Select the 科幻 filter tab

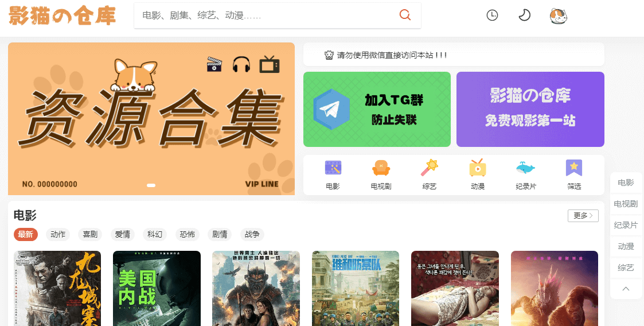[x=155, y=234]
